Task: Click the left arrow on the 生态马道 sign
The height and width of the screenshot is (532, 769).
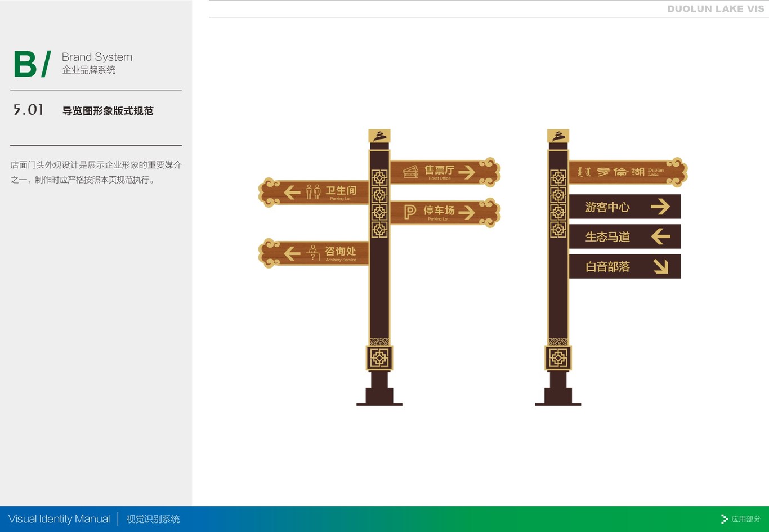Action: pos(660,236)
